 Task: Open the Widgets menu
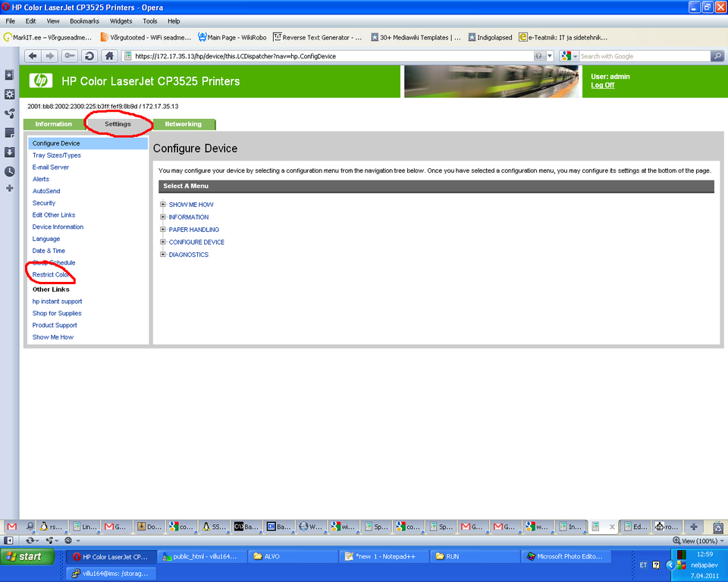(x=121, y=21)
